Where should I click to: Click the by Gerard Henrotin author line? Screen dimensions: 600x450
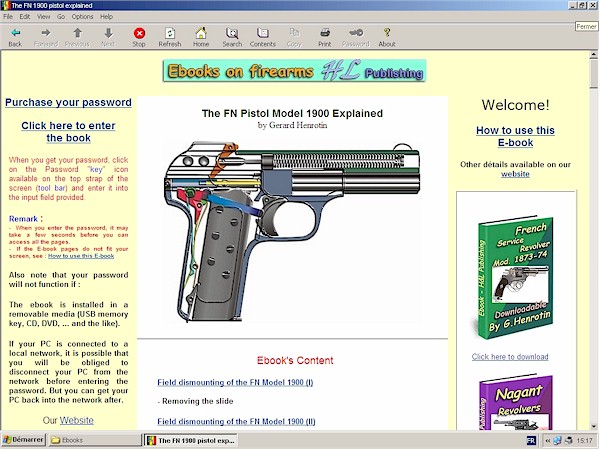pos(292,125)
